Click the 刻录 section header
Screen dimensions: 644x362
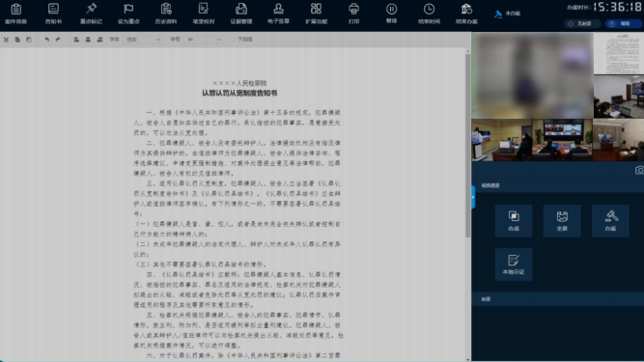[558, 299]
